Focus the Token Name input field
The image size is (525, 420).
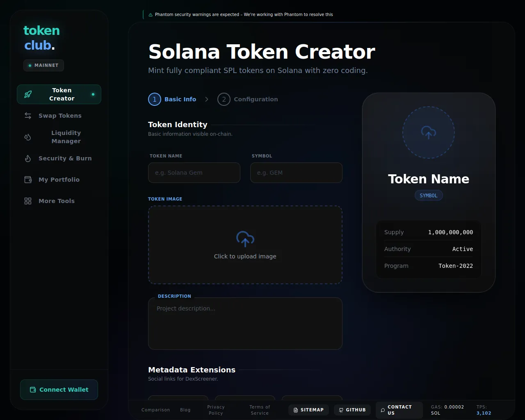194,173
